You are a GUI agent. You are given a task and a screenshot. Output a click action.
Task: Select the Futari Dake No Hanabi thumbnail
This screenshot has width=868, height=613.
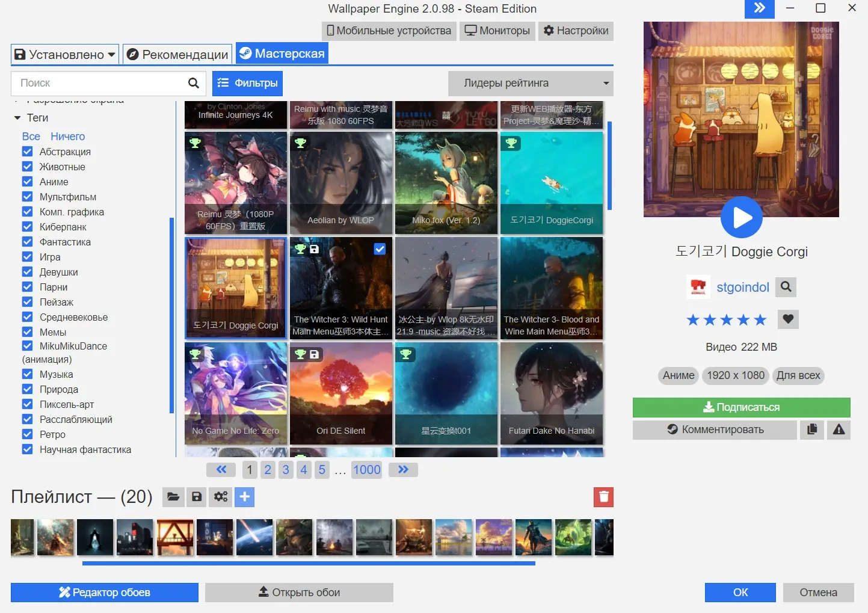tap(552, 393)
